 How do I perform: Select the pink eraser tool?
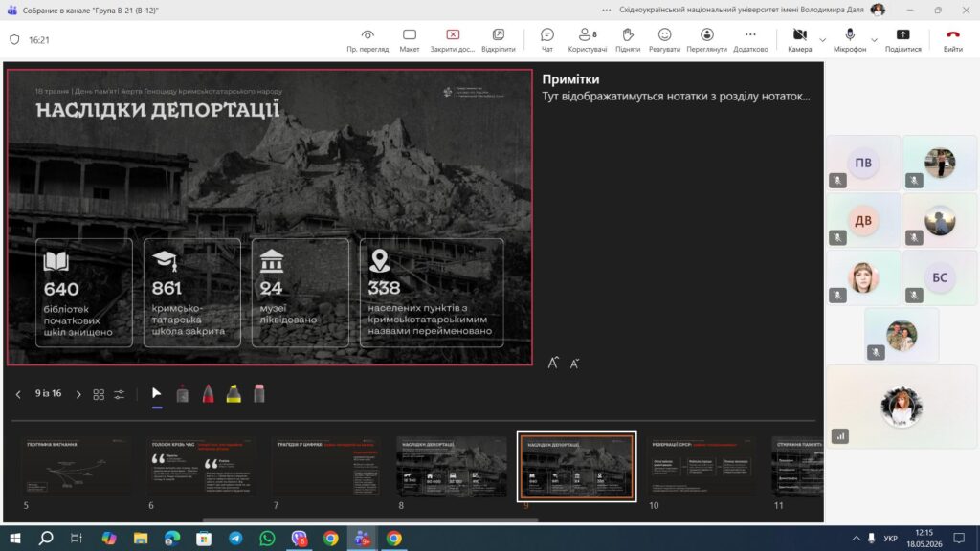click(258, 393)
